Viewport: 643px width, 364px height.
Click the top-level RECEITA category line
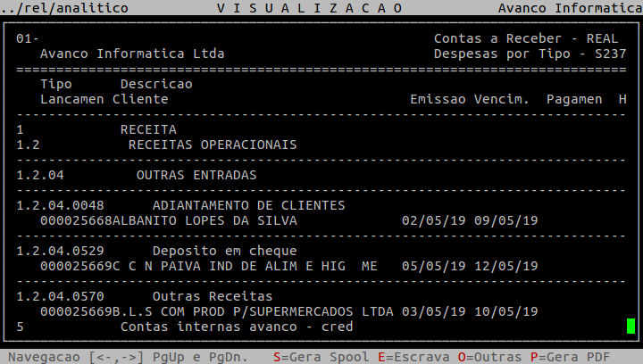[x=148, y=129]
